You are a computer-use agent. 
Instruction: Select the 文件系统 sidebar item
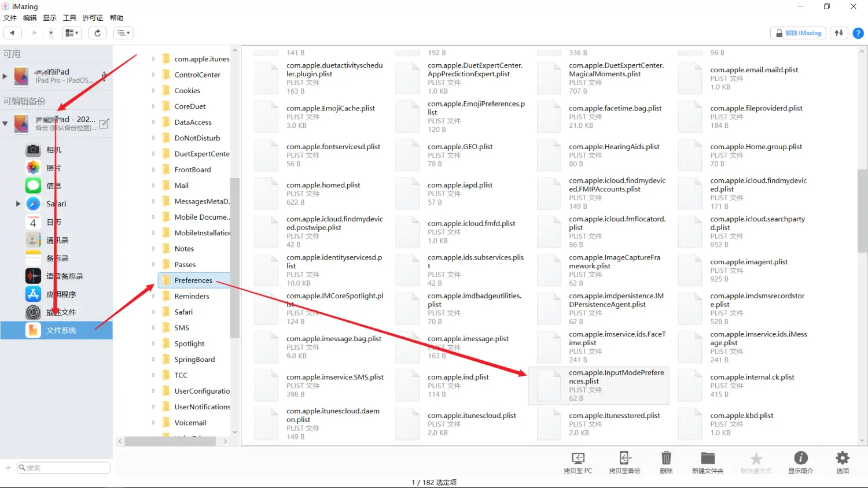[61, 330]
